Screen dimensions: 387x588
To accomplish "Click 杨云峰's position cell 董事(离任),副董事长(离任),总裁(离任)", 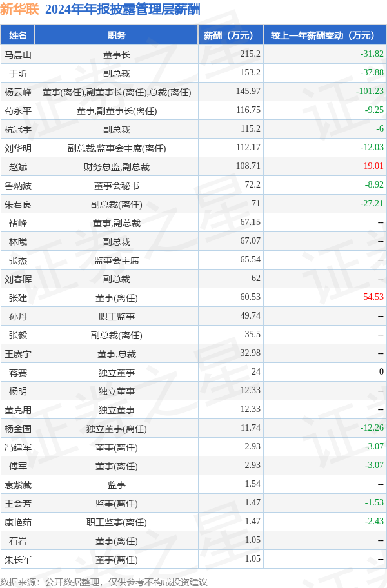I will pos(117,92).
